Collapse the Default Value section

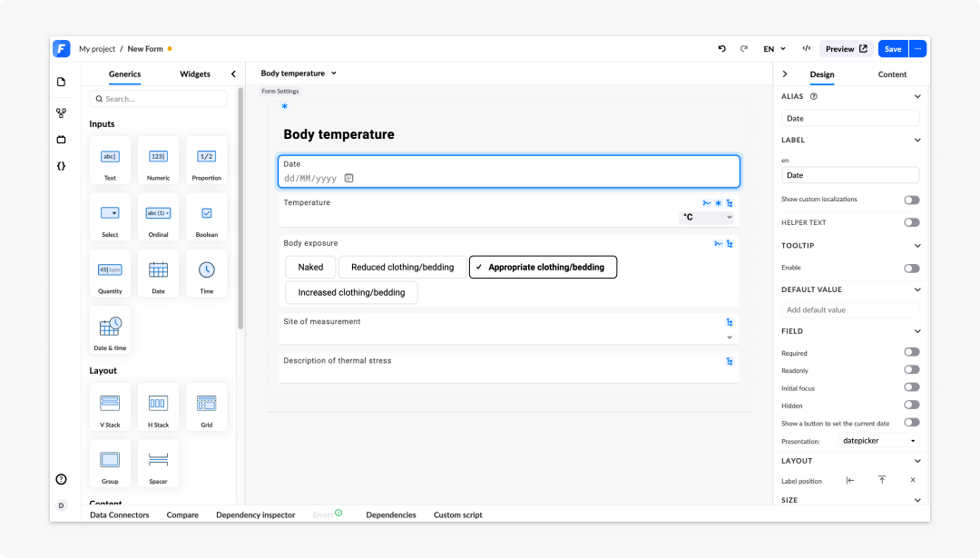click(x=916, y=290)
